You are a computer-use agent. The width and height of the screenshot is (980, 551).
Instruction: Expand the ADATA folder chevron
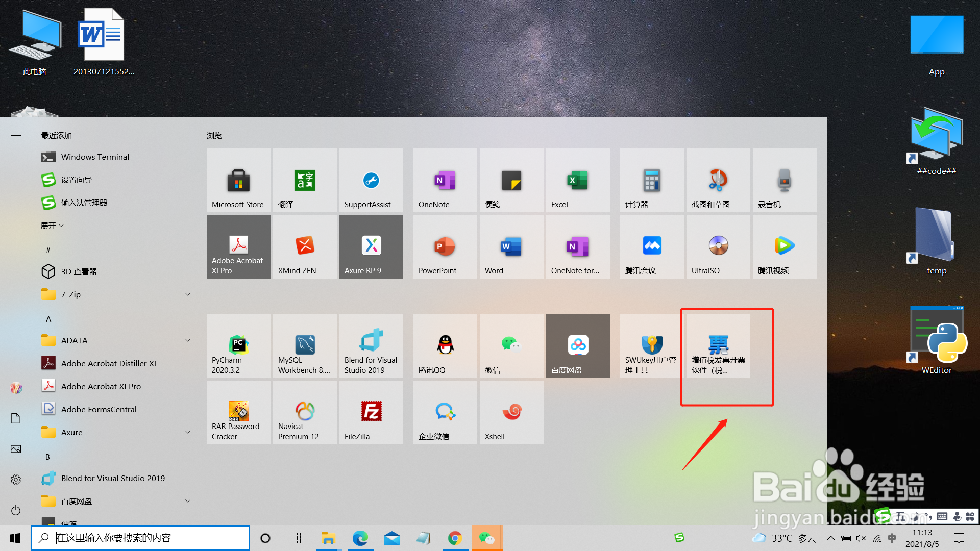click(x=188, y=340)
